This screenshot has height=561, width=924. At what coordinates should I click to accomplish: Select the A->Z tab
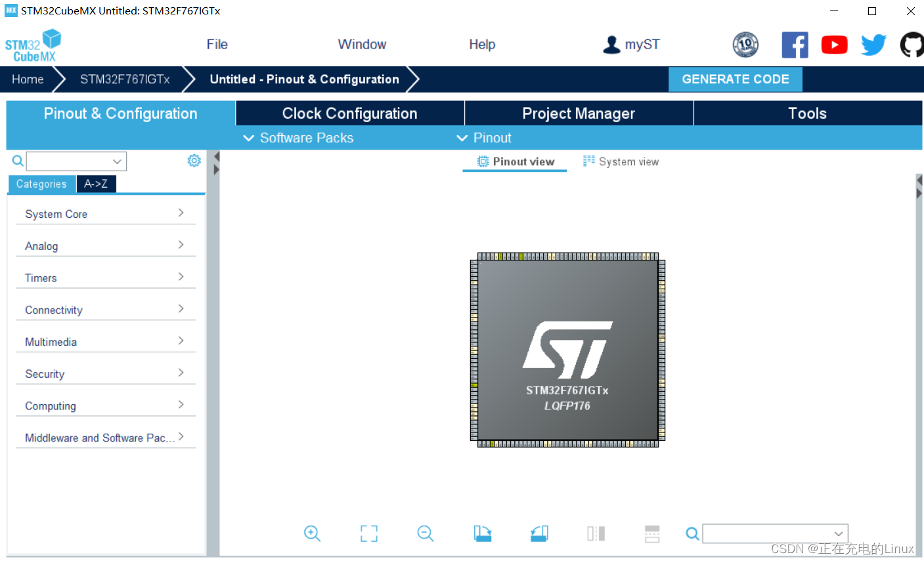point(96,184)
